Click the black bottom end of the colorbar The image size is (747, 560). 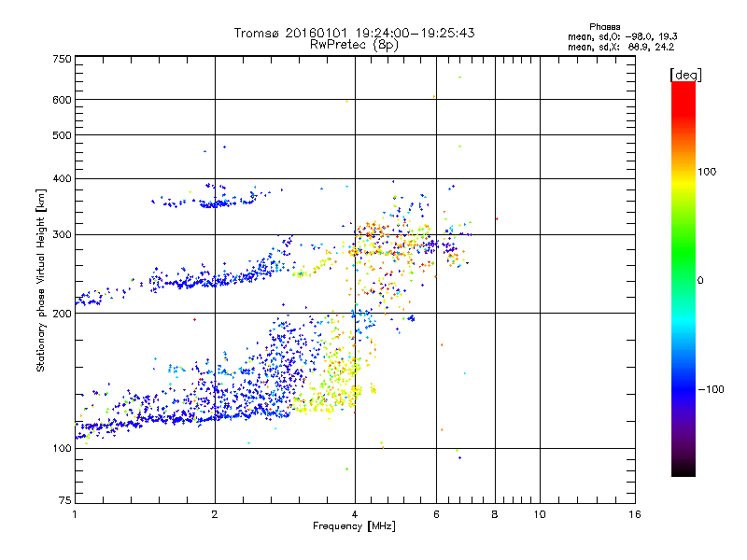click(684, 469)
